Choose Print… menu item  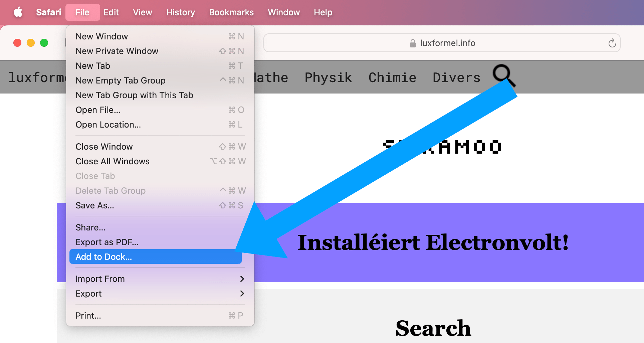(88, 316)
